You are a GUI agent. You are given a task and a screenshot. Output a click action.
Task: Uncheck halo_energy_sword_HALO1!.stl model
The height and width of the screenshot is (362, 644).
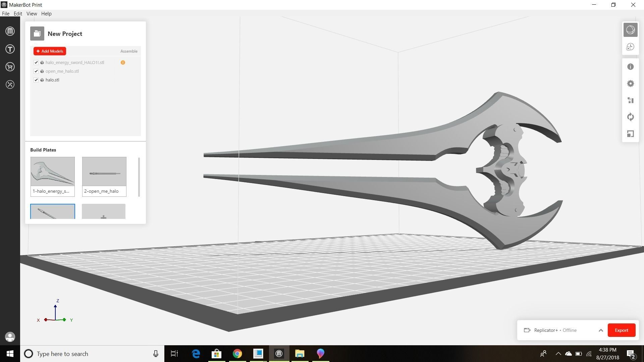(x=36, y=62)
